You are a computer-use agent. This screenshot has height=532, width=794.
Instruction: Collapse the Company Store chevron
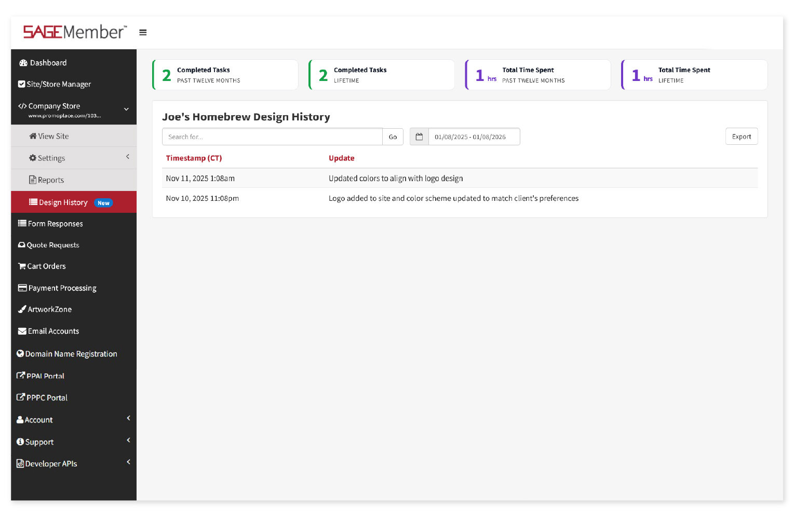126,109
